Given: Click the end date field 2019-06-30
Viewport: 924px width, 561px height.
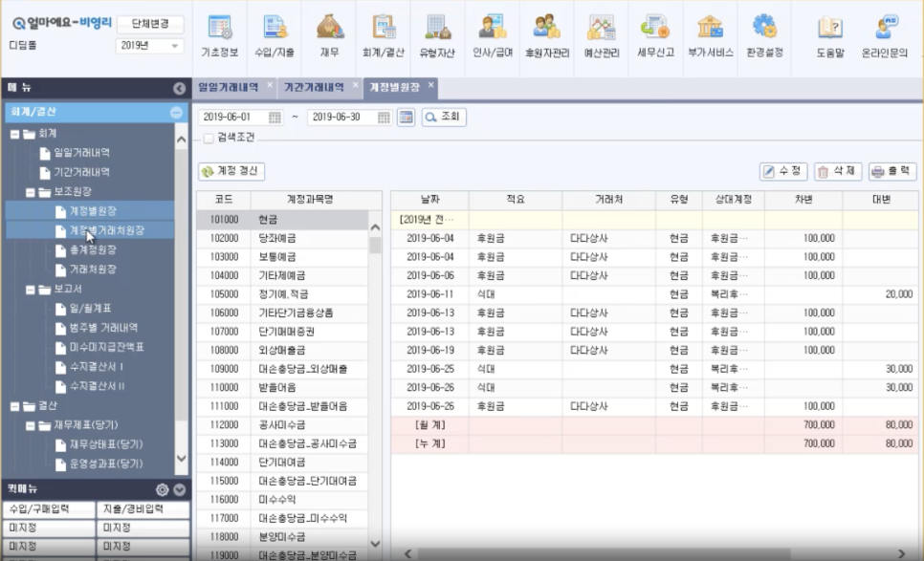Looking at the screenshot, I should pos(342,118).
